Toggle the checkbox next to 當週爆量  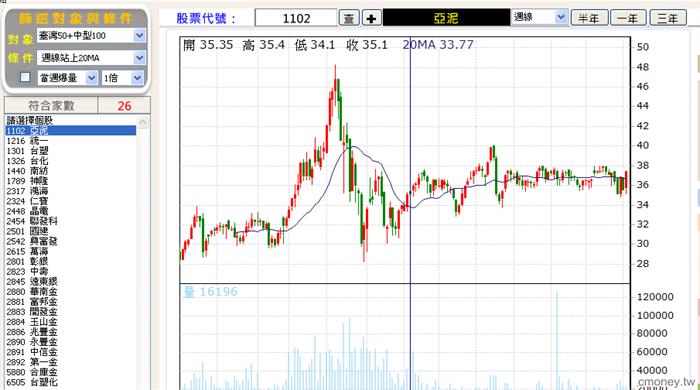pos(25,77)
